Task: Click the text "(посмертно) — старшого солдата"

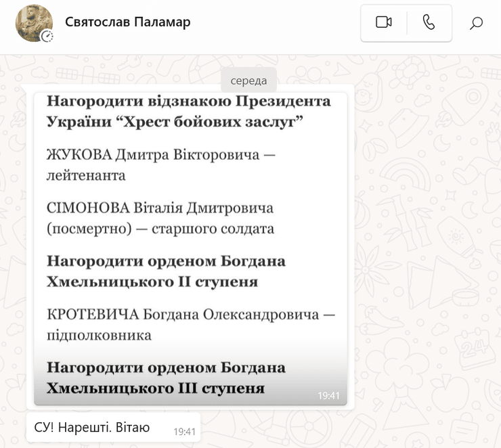Action: pyautogui.click(x=160, y=229)
